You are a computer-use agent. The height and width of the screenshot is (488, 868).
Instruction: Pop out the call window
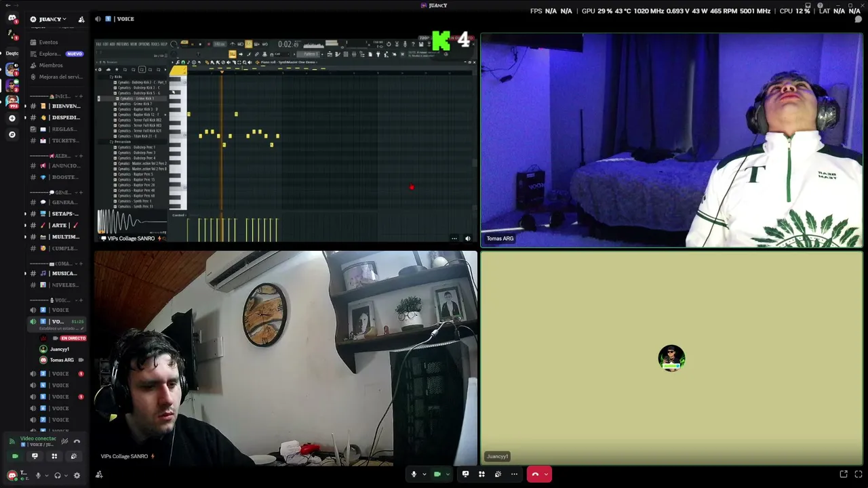point(844,474)
